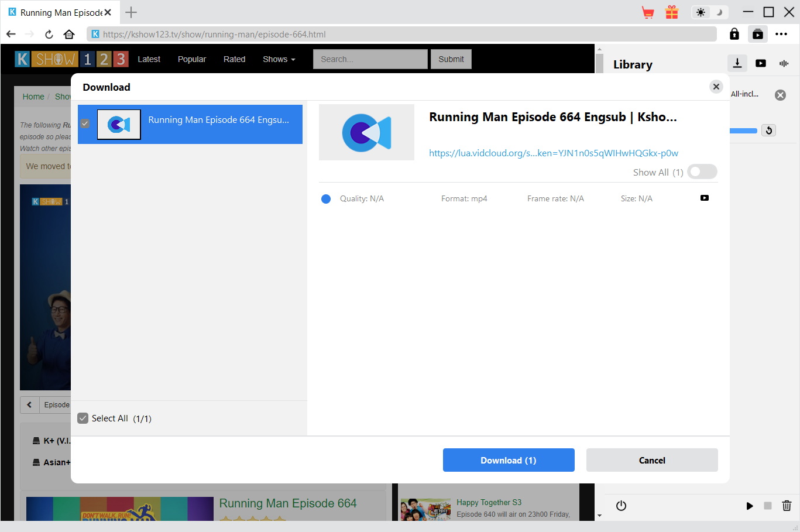This screenshot has width=800, height=532.
Task: Open the Popular menu item
Action: 192,59
